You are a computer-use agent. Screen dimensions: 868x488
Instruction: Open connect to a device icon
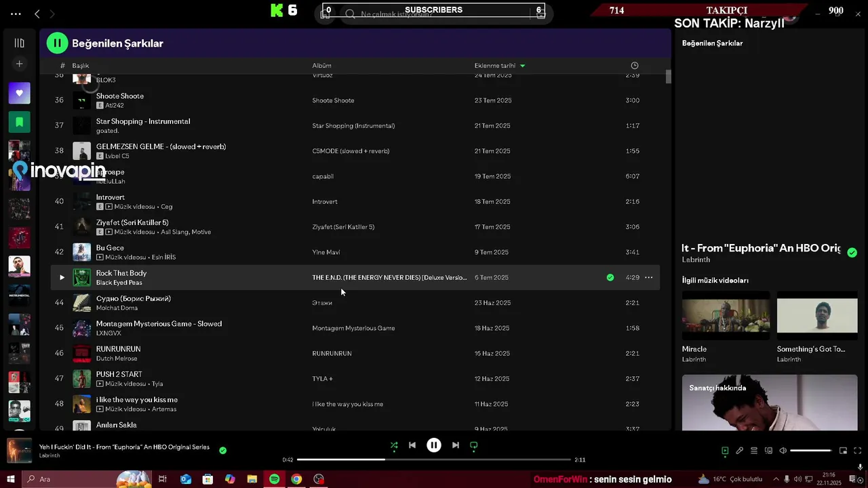[768, 451]
